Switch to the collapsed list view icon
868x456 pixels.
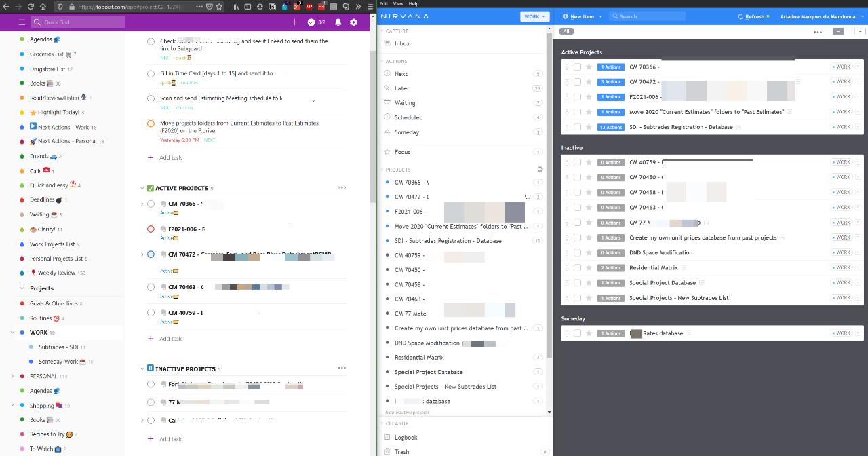click(838, 31)
